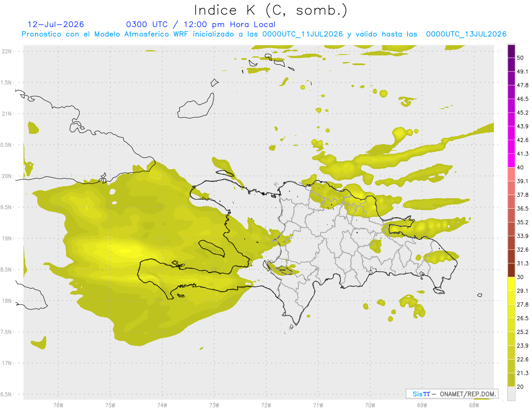Click the '22N' latitude axis label

(7, 51)
